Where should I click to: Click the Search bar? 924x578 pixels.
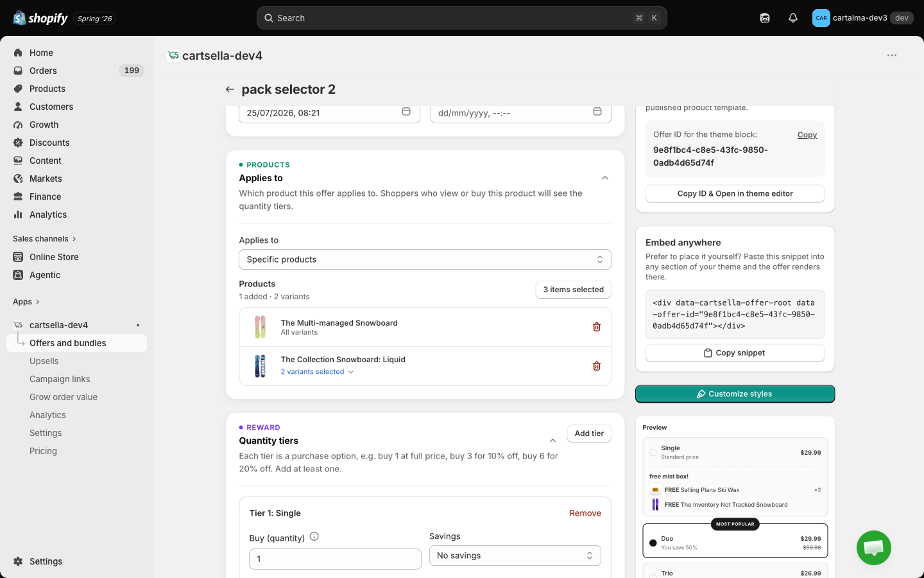[462, 18]
